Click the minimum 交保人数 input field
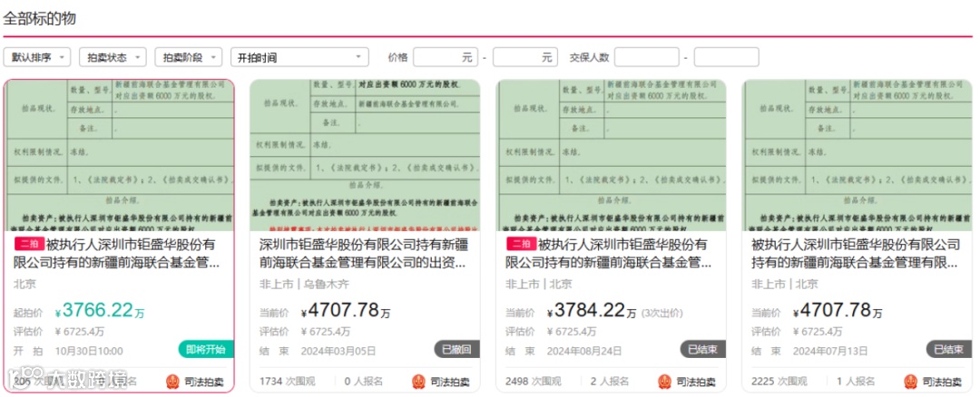Image resolution: width=980 pixels, height=397 pixels. click(646, 57)
